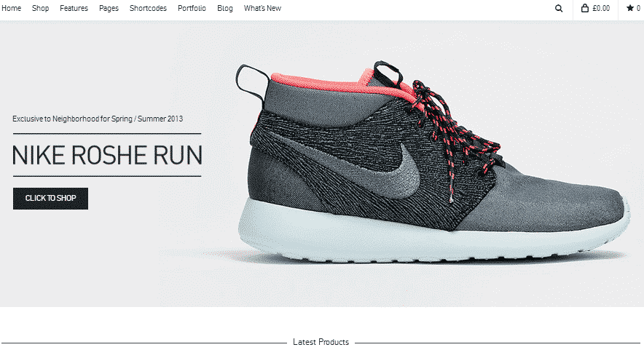Click the wishlist count 0
Viewport: 644px width, 358px height.
[639, 8]
